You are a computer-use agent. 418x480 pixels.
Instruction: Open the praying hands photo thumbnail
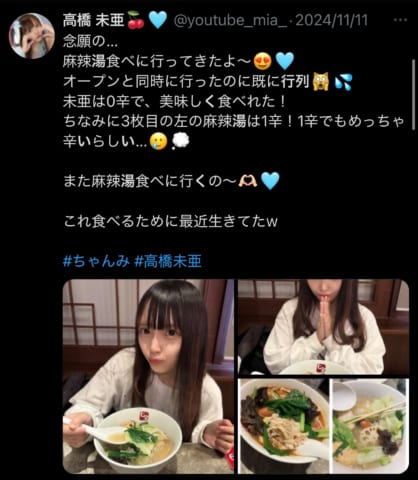[x=323, y=327]
